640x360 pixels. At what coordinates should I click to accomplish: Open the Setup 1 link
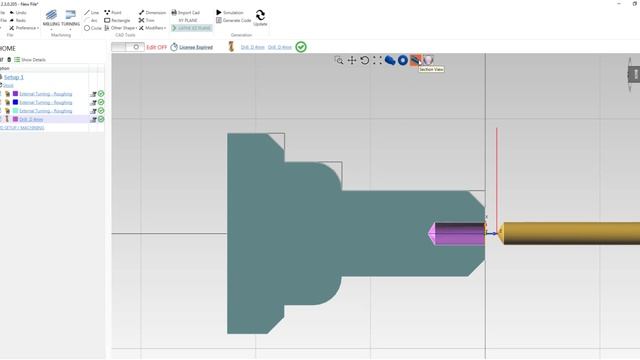click(x=13, y=77)
